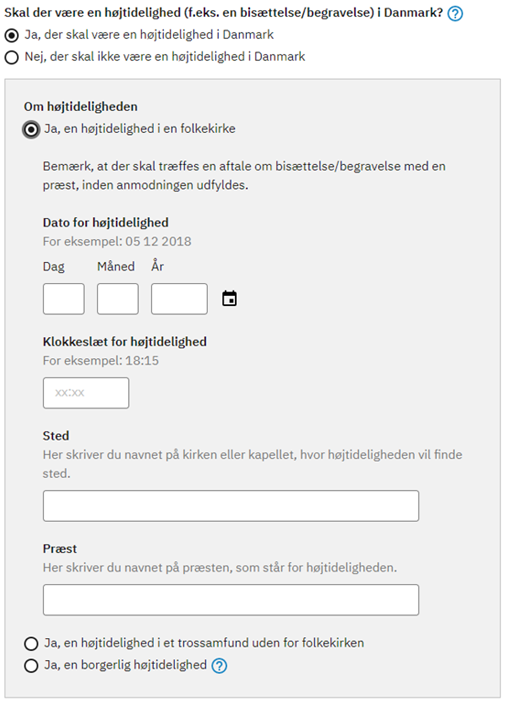Click the Præst name field
Screen dimensions: 506x705
point(231,600)
